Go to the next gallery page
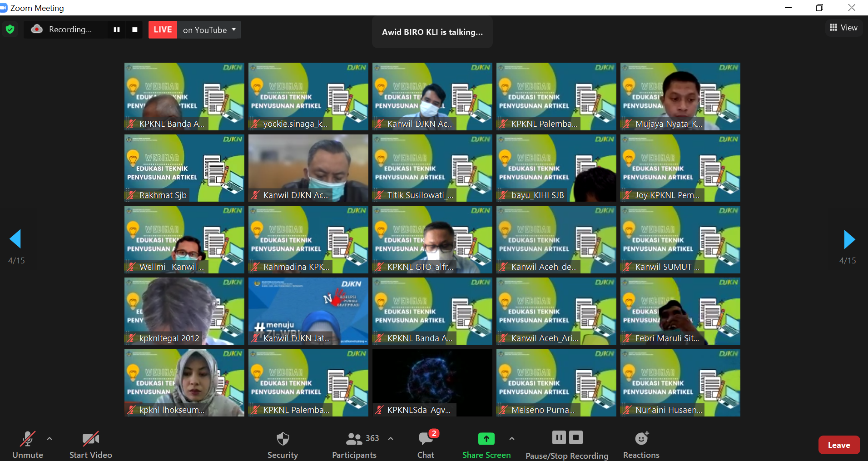The width and height of the screenshot is (868, 461). (849, 239)
